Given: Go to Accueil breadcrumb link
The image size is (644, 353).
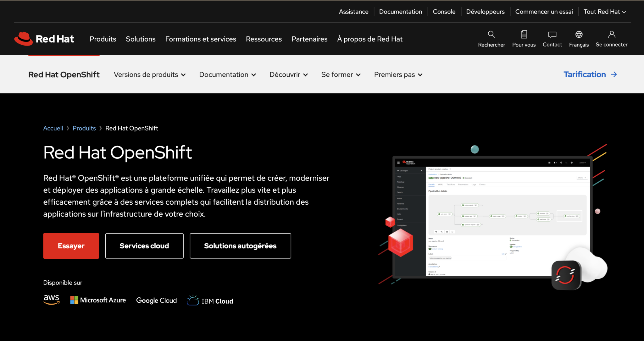Looking at the screenshot, I should coord(53,128).
